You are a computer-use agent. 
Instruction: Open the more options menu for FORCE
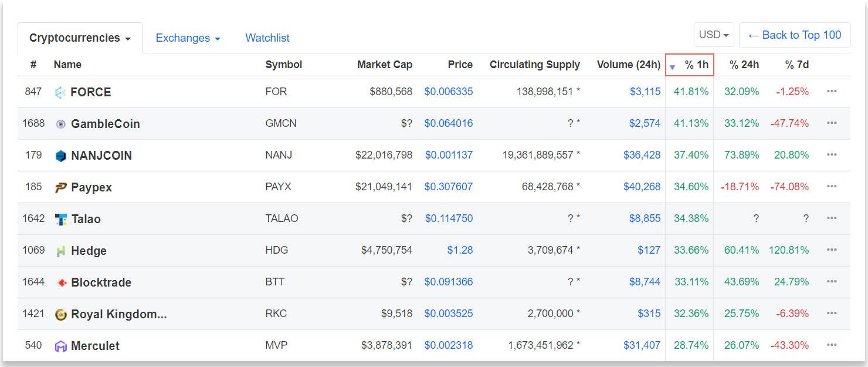coord(832,92)
